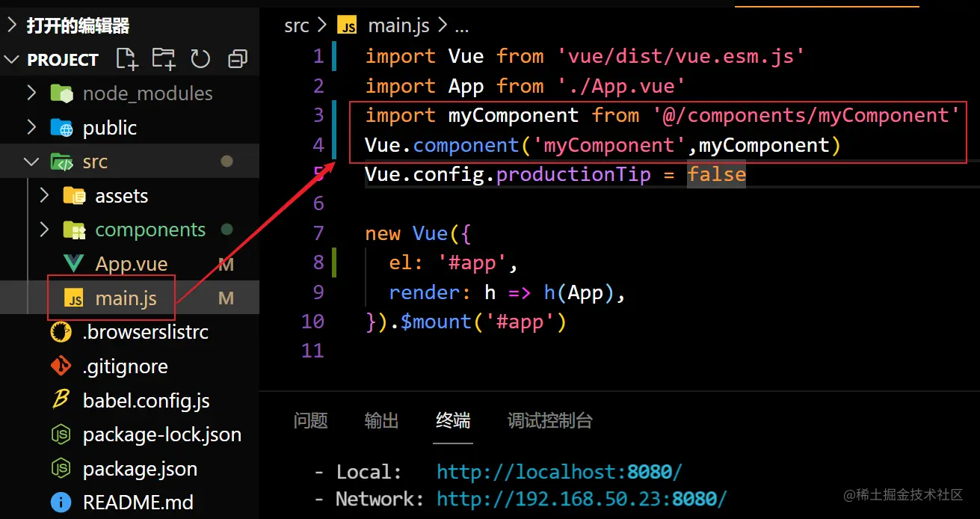Refresh the explorer with the refresh icon

tap(200, 59)
